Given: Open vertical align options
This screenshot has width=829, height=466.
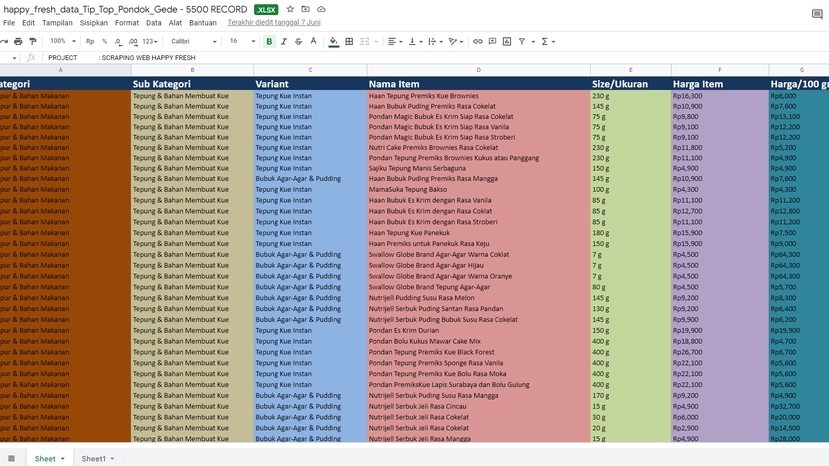Looking at the screenshot, I should coord(416,41).
